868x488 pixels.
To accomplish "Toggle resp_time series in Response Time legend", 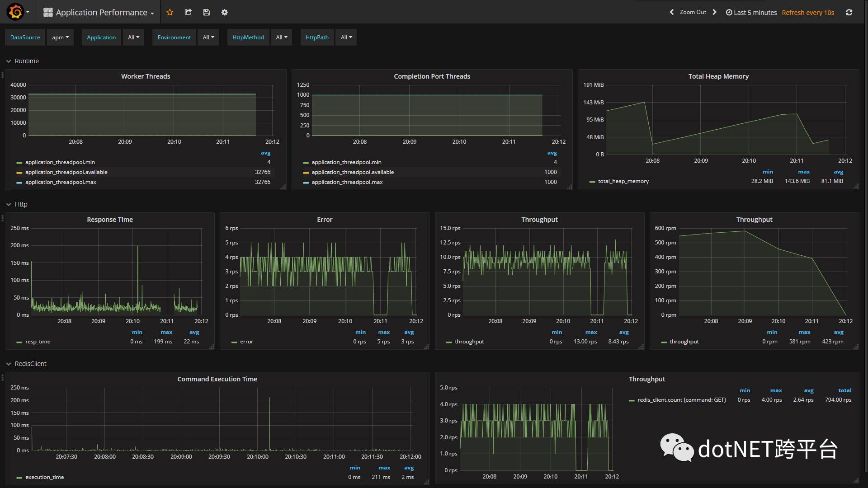I will [38, 342].
